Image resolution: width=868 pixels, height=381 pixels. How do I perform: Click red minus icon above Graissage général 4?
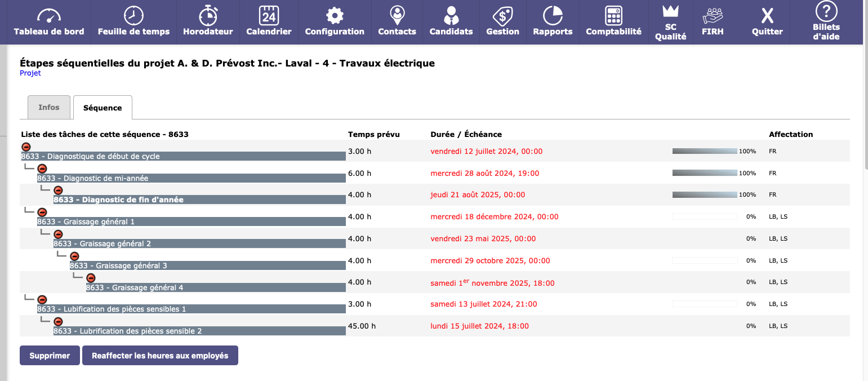[91, 278]
